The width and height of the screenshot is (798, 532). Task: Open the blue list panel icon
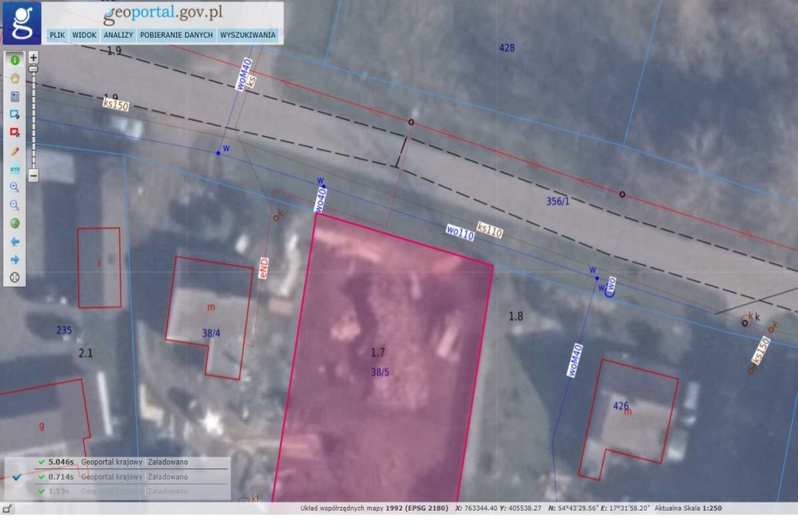coord(15,96)
